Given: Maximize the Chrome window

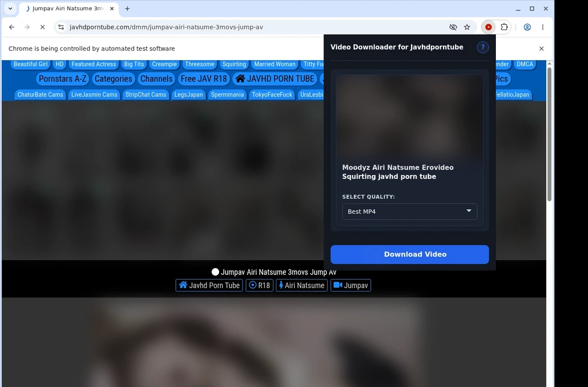Looking at the screenshot, I should 532,8.
